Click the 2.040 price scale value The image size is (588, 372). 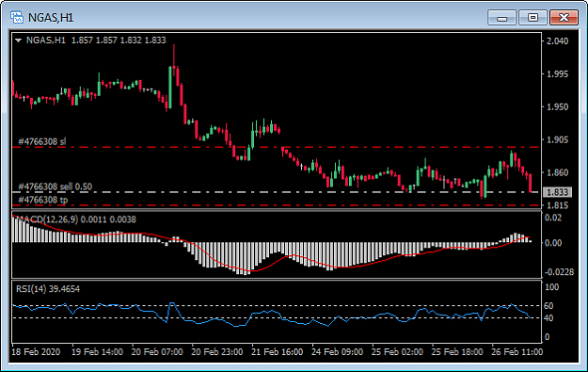pyautogui.click(x=557, y=40)
